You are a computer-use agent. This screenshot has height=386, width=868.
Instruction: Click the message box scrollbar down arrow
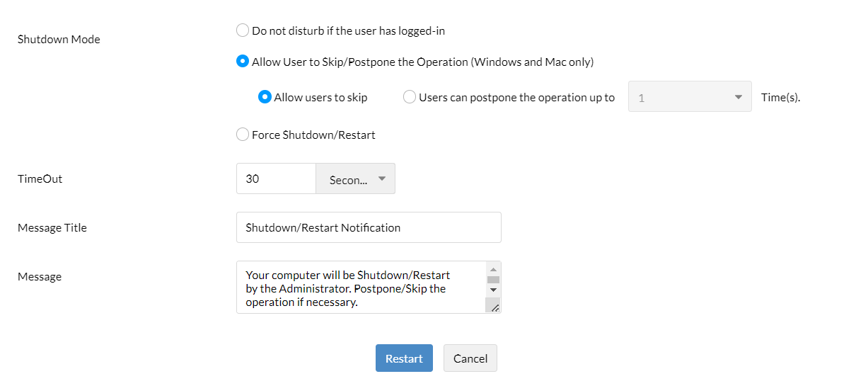494,290
